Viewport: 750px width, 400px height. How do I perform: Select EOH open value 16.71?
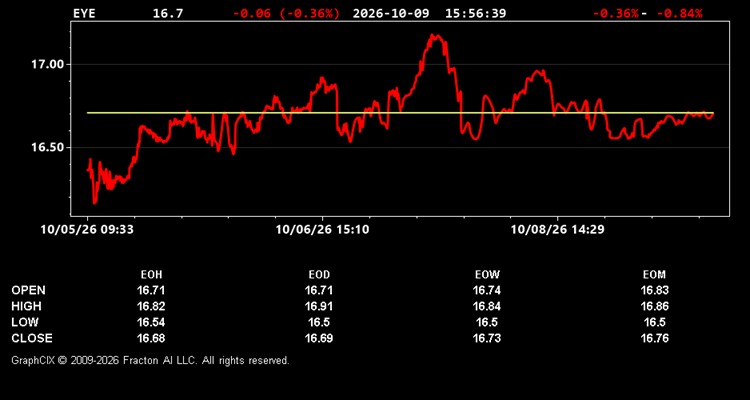151,290
